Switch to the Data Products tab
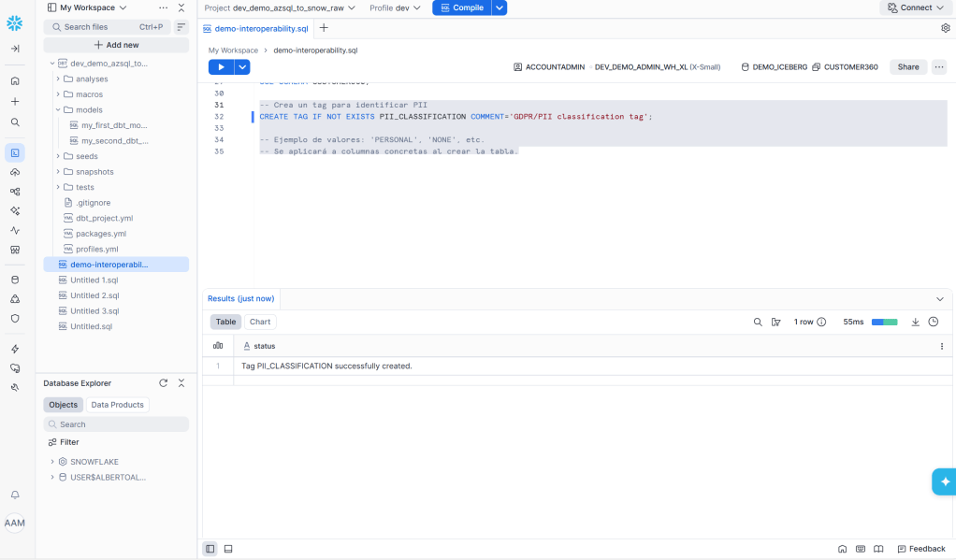956x560 pixels. coord(117,405)
